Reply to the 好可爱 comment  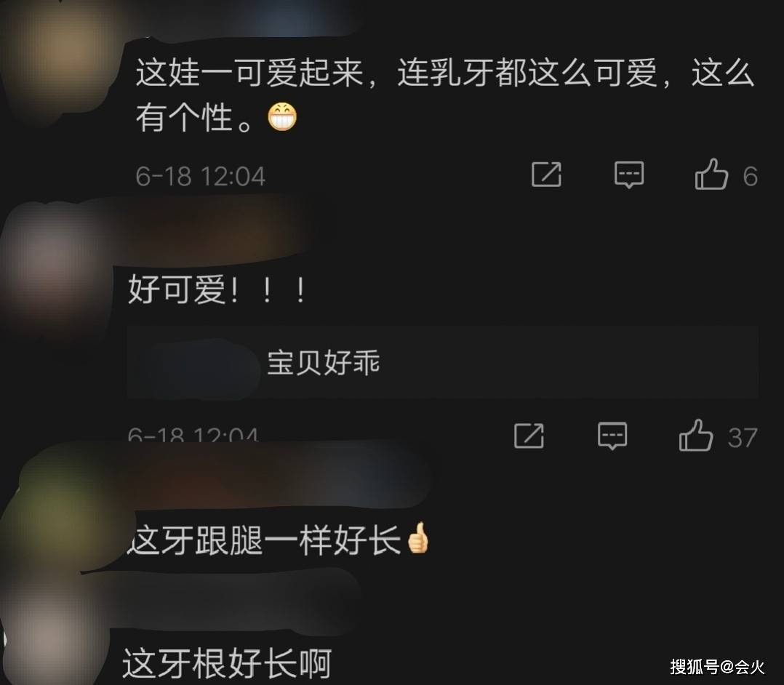point(612,436)
